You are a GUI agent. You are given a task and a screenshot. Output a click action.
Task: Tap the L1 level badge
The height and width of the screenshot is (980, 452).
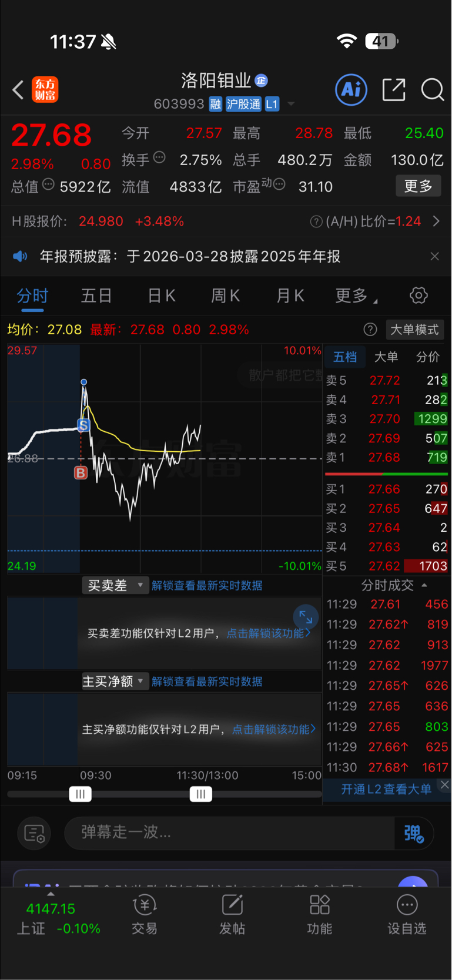click(272, 104)
